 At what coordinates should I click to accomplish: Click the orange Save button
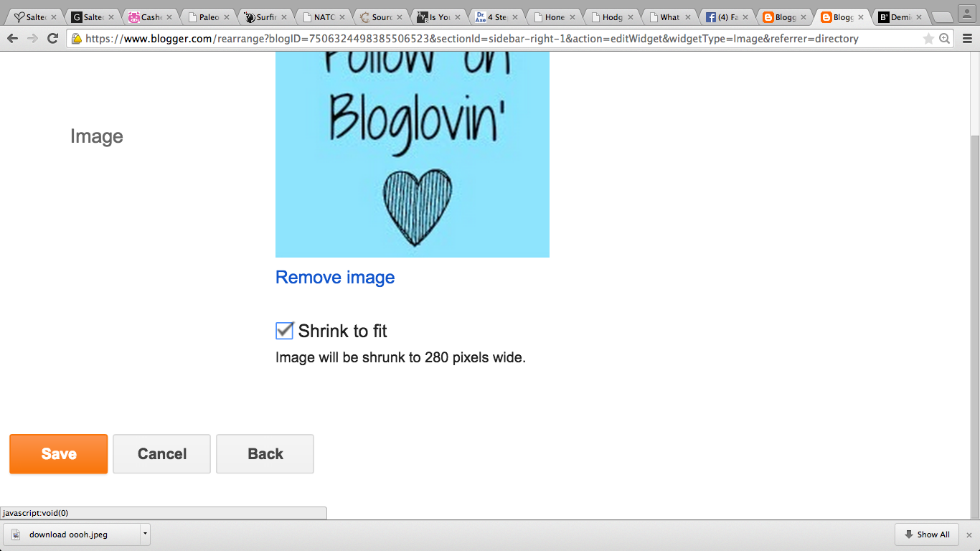(x=59, y=454)
